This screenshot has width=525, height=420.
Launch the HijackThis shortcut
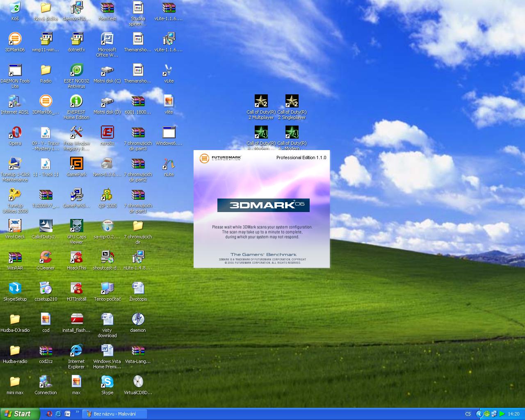(77, 257)
